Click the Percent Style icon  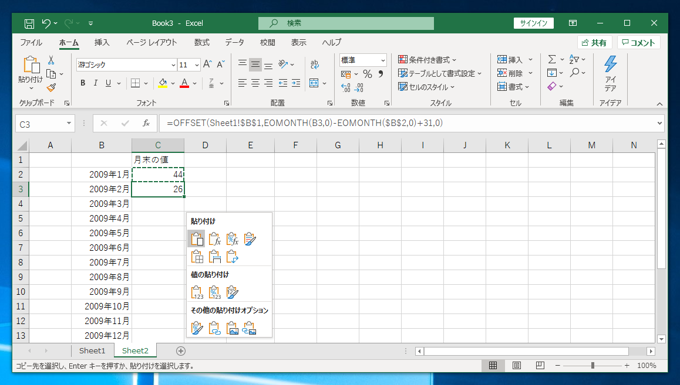367,74
